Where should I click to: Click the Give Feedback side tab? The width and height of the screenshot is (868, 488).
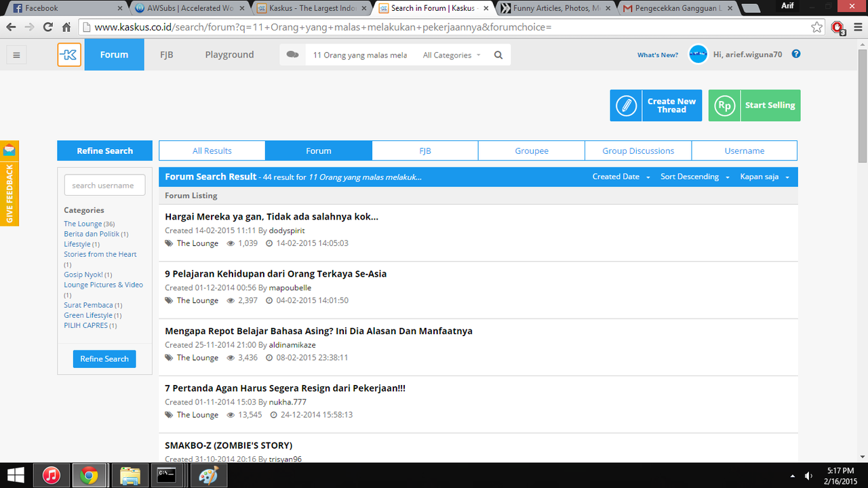pyautogui.click(x=9, y=193)
